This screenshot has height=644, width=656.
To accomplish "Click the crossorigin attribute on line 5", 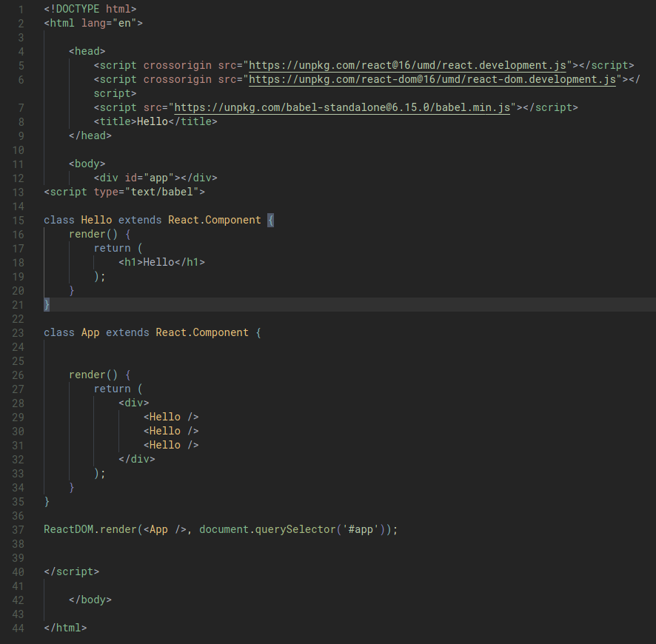I will 178,65.
